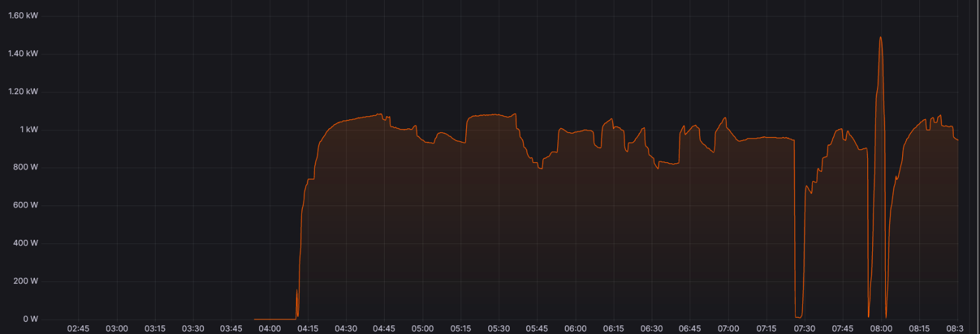Click the 02:45 time axis label

click(78, 328)
